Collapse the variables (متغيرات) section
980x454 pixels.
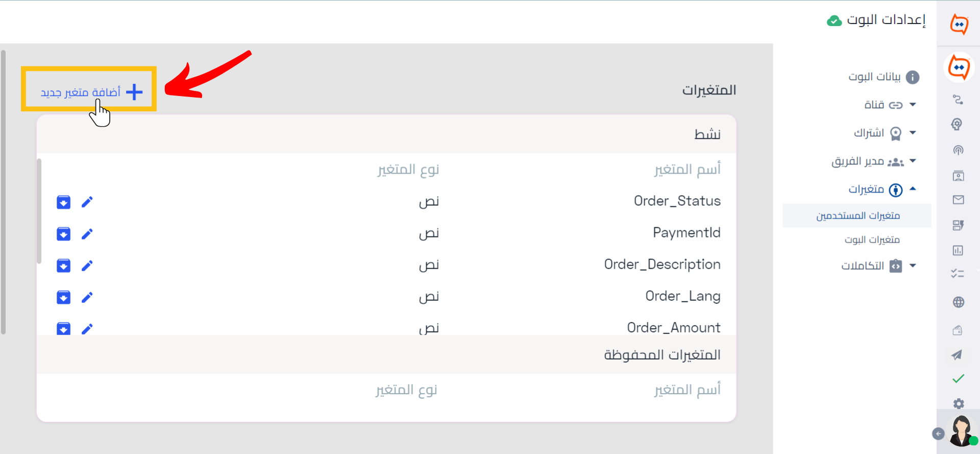pos(883,189)
